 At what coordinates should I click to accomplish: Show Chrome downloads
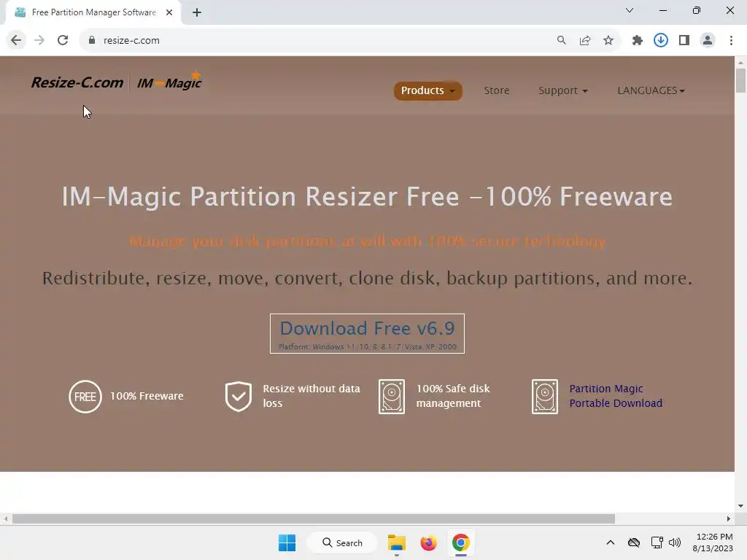[x=661, y=41]
